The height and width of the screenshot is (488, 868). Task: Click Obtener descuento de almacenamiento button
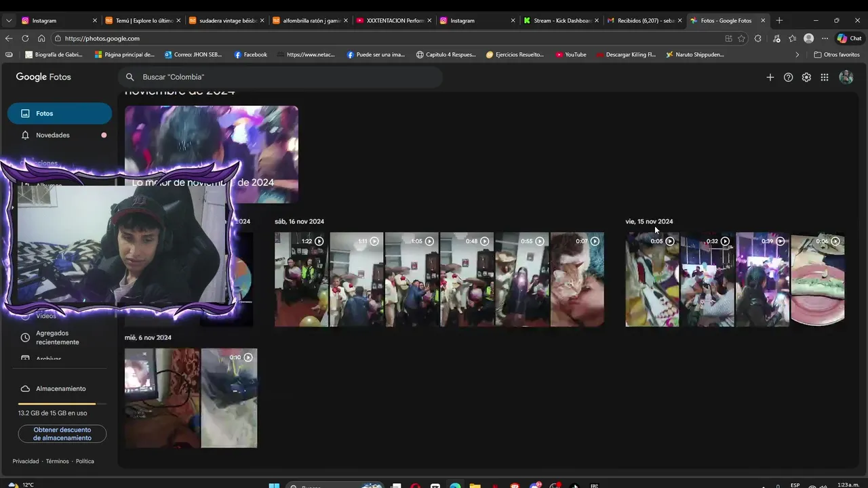point(62,434)
